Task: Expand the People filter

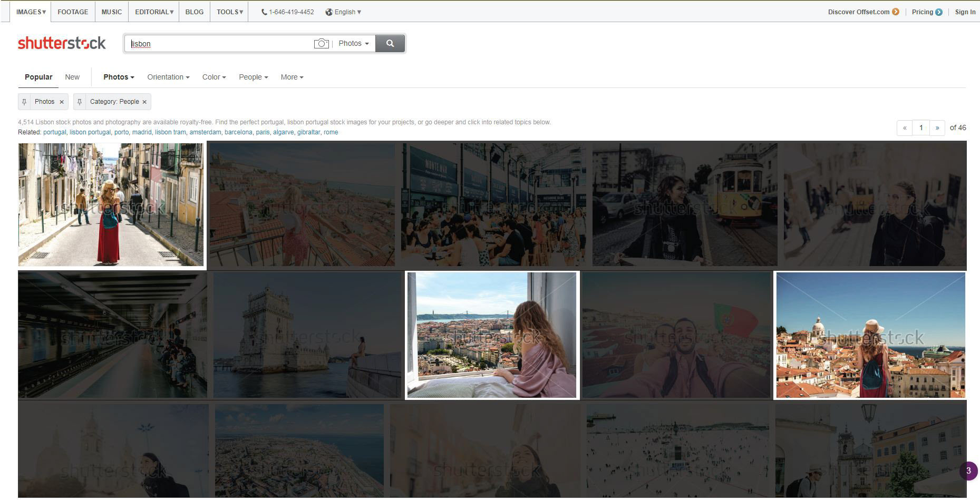Action: click(x=254, y=77)
